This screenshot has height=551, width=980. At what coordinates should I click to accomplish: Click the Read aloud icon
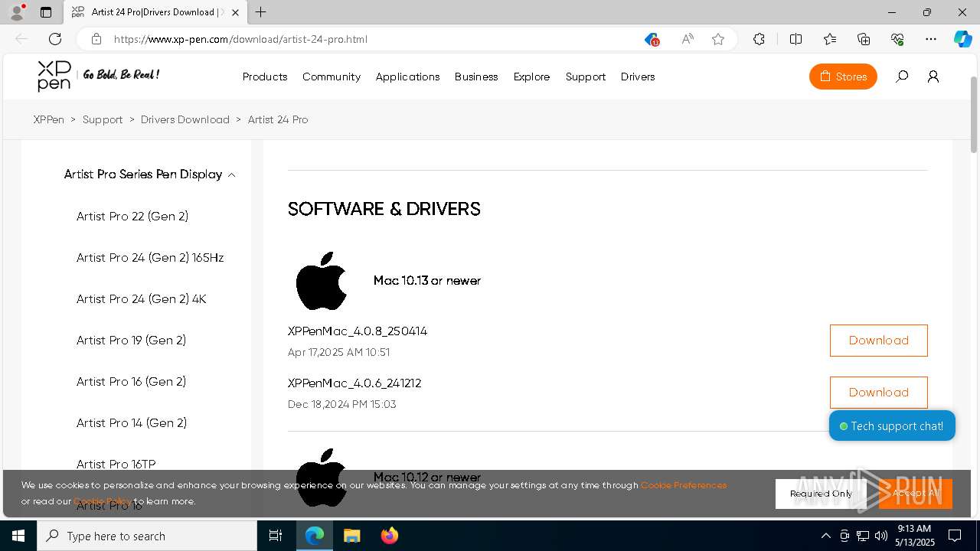click(x=688, y=39)
